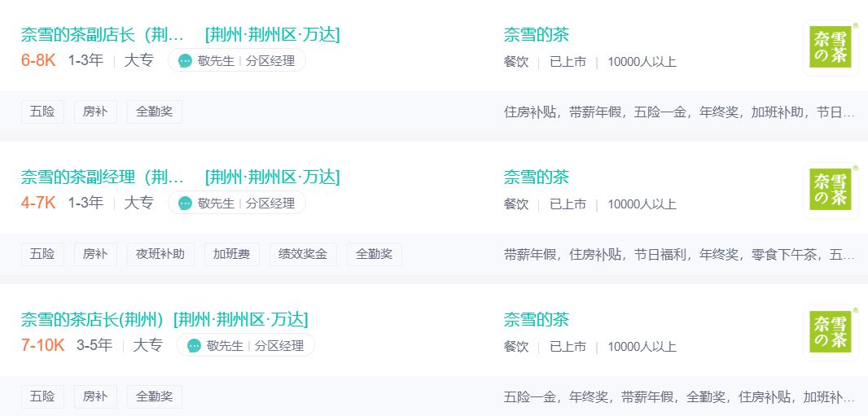Screen dimensions: 868x416
Task: Click location [荆州·荆州区·万达] in 副经理 listing
Action: (x=272, y=177)
